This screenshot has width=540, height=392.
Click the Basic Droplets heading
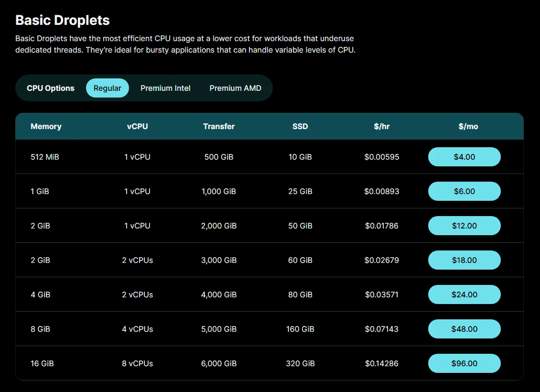[x=62, y=21]
